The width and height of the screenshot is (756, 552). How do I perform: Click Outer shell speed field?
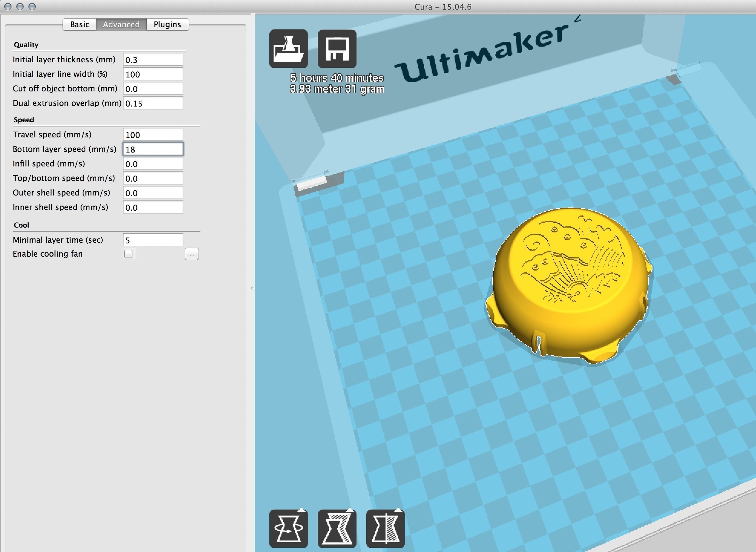[153, 193]
